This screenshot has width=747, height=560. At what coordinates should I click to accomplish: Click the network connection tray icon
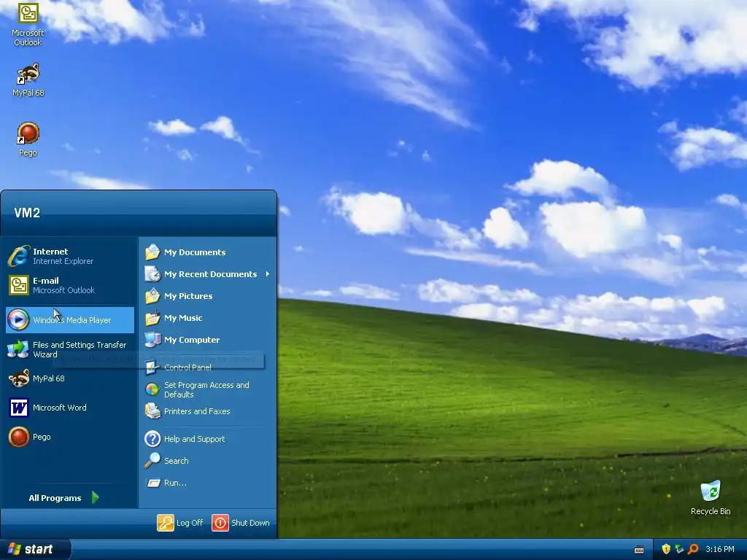point(679,549)
